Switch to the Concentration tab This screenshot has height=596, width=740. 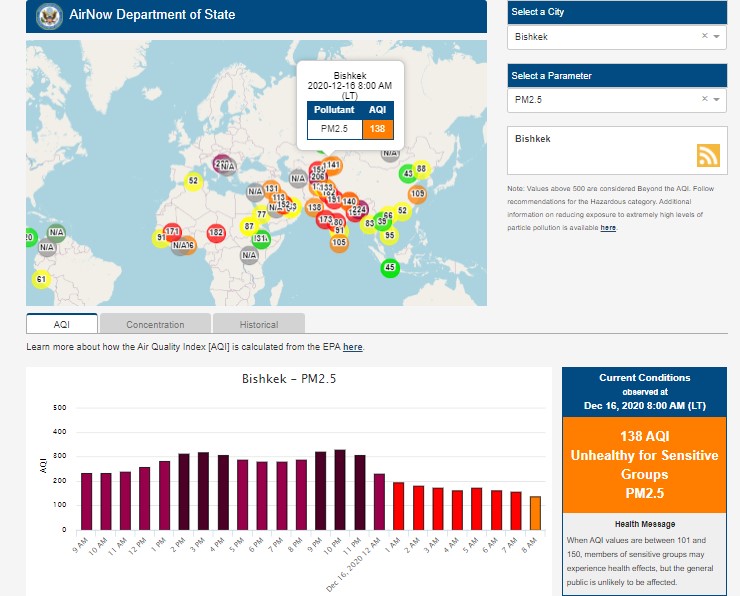point(155,324)
